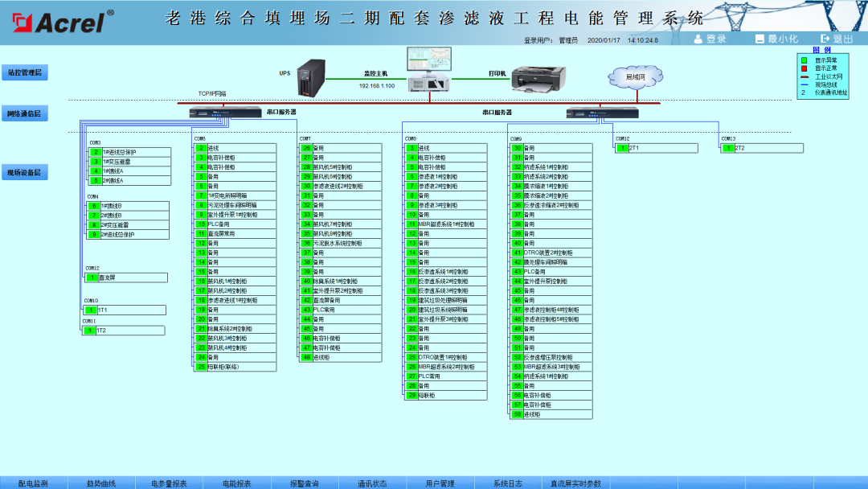Click the user icon beside 登录

click(698, 39)
